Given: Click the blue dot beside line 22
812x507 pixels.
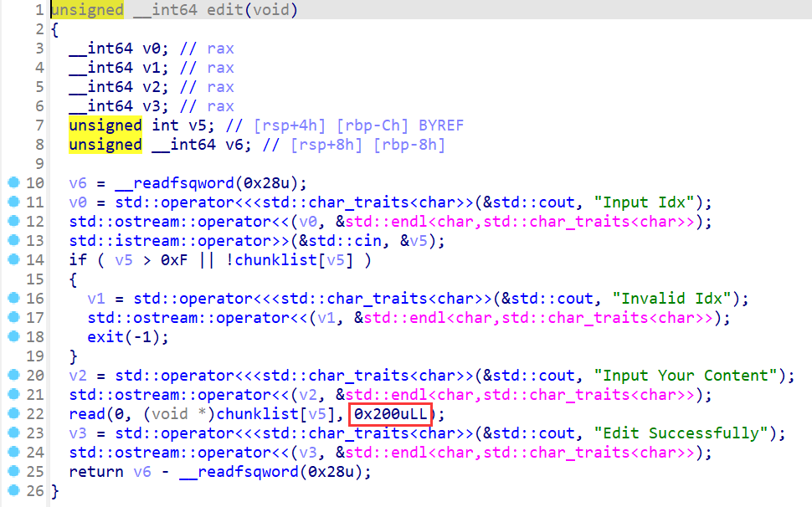Looking at the screenshot, I should click(13, 414).
